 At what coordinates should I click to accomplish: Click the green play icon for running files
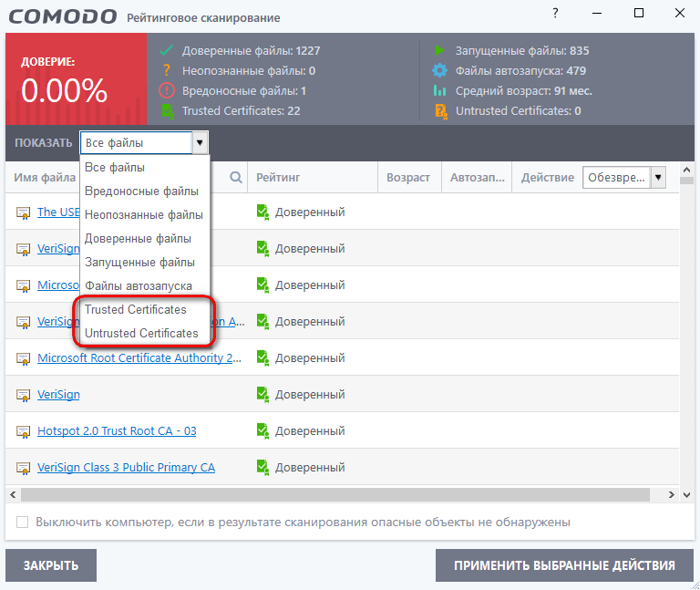[x=439, y=50]
